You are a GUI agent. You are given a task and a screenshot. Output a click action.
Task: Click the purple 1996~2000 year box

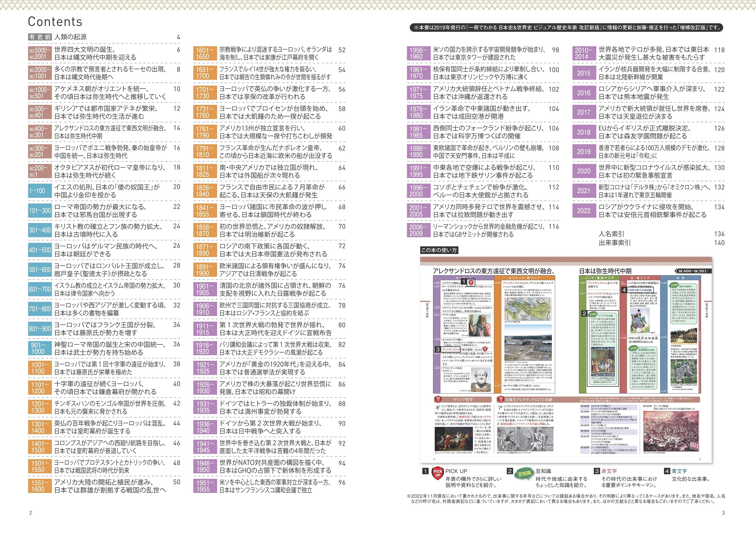(419, 191)
